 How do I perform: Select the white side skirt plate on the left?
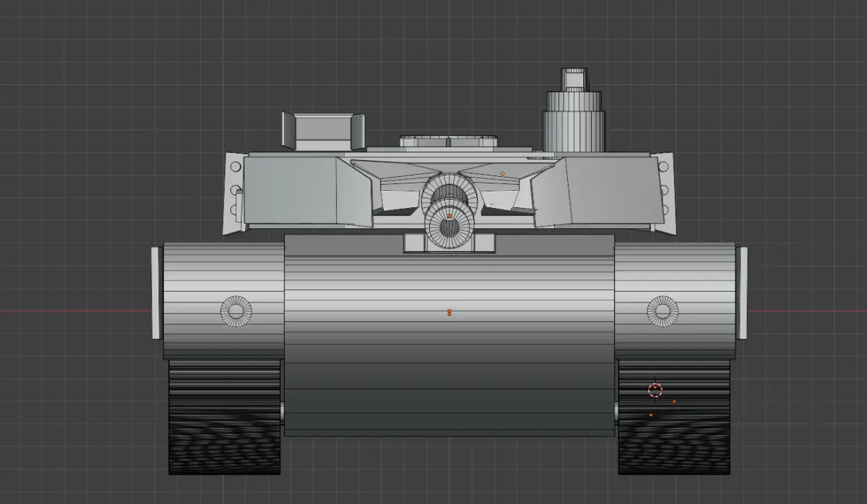tap(155, 292)
